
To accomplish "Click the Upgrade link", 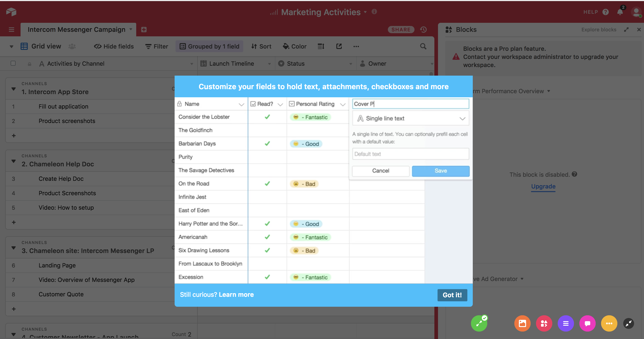I will click(543, 187).
